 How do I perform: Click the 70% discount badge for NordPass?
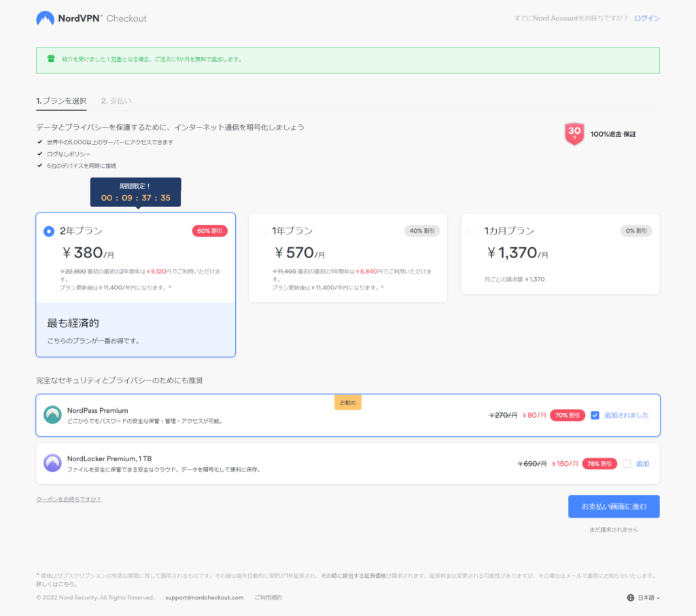coord(567,415)
